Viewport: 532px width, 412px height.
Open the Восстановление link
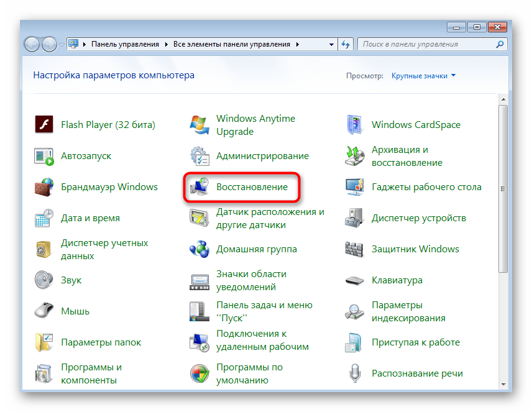pos(252,187)
